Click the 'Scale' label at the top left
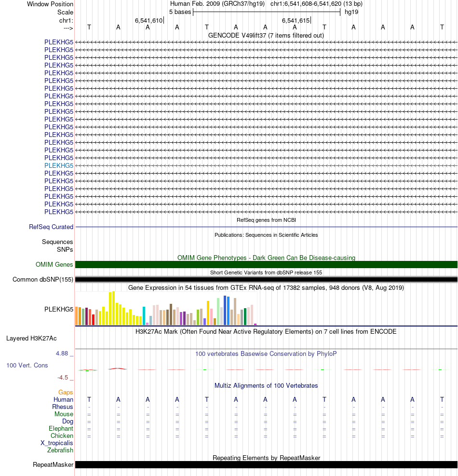458x476 pixels. [x=65, y=12]
